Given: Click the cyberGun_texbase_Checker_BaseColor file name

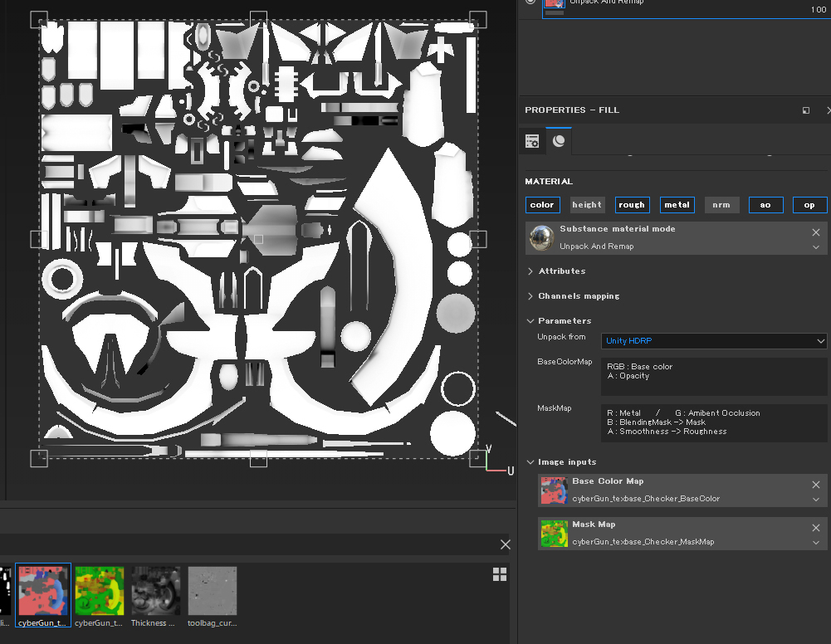Looking at the screenshot, I should [646, 499].
